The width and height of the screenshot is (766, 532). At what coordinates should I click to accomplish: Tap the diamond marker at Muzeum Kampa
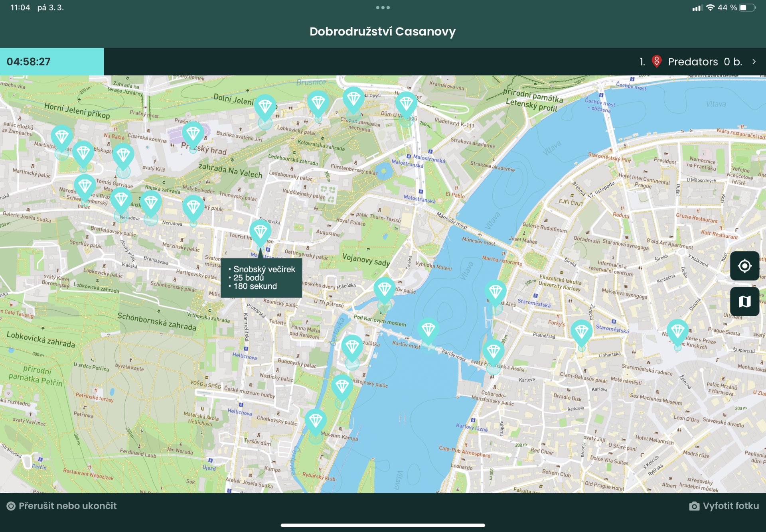point(316,422)
